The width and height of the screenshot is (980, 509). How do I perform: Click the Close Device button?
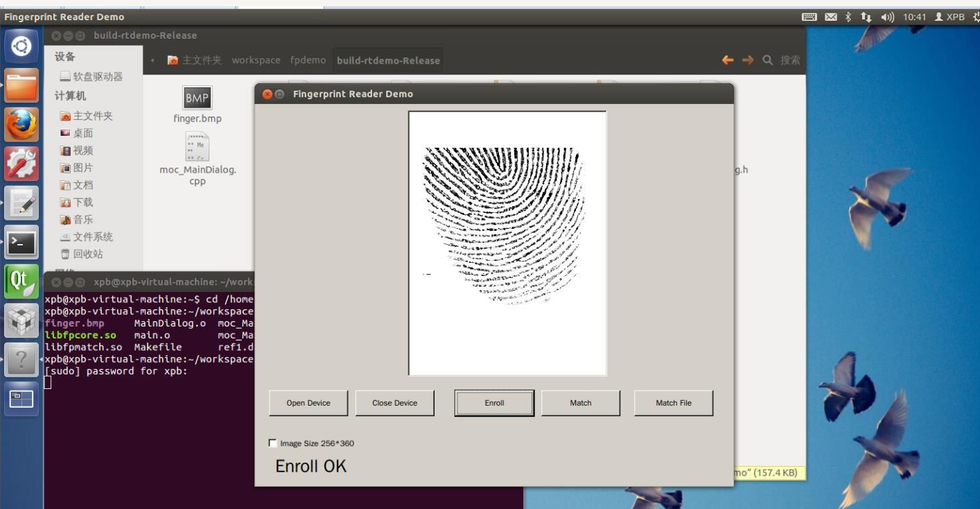click(394, 402)
